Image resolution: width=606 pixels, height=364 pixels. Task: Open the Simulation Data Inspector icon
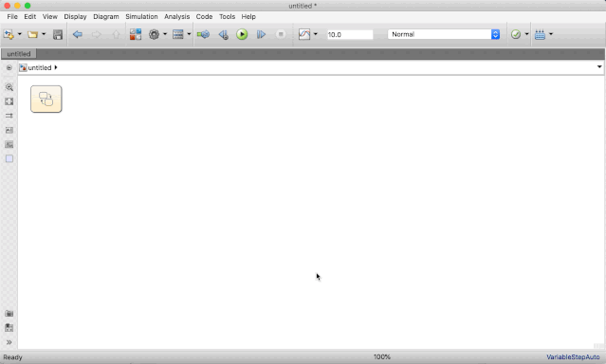coord(304,34)
